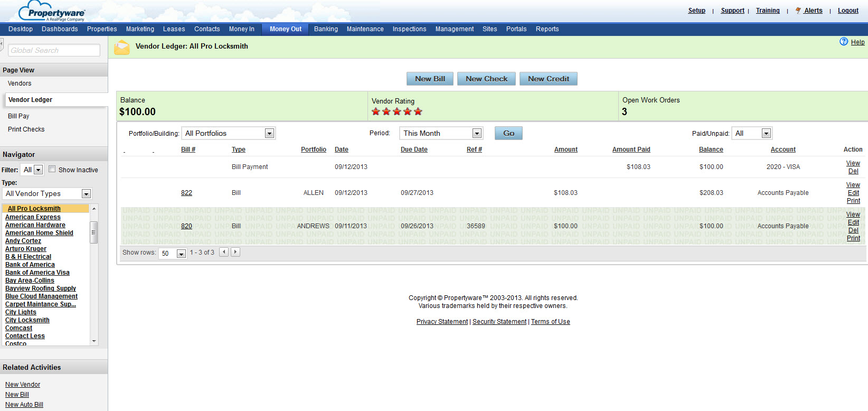The image size is (868, 411).
Task: Click the Logout link
Action: coord(848,11)
